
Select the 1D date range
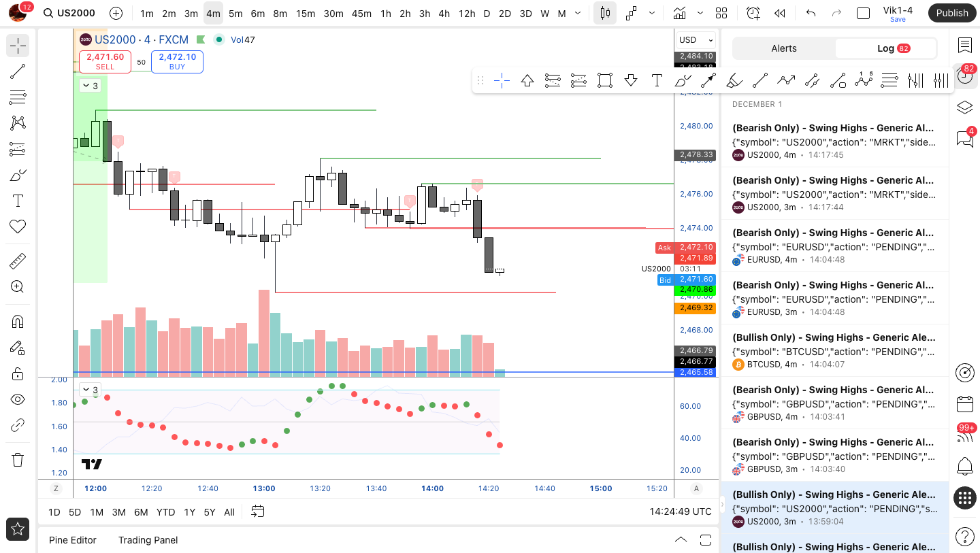pos(54,512)
